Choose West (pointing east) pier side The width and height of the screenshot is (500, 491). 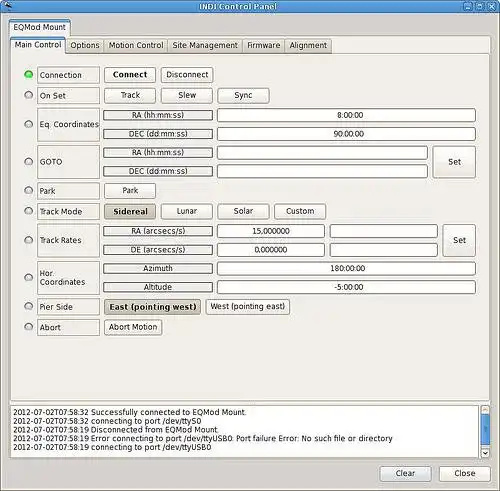pyautogui.click(x=248, y=307)
